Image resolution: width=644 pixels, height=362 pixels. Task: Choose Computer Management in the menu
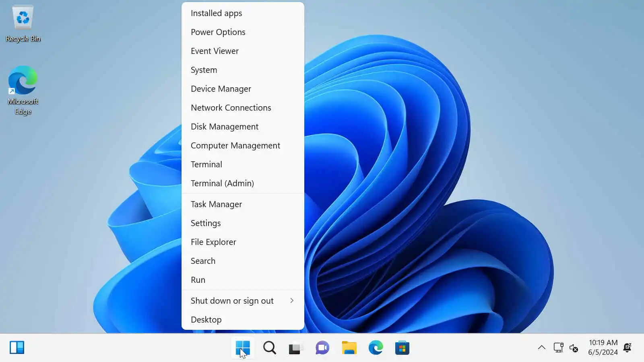[x=243, y=146]
